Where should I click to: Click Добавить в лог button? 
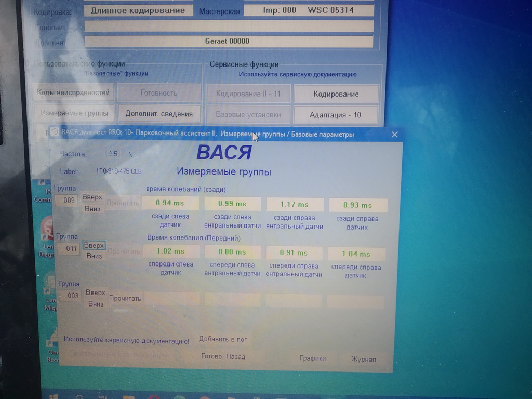coord(223,339)
